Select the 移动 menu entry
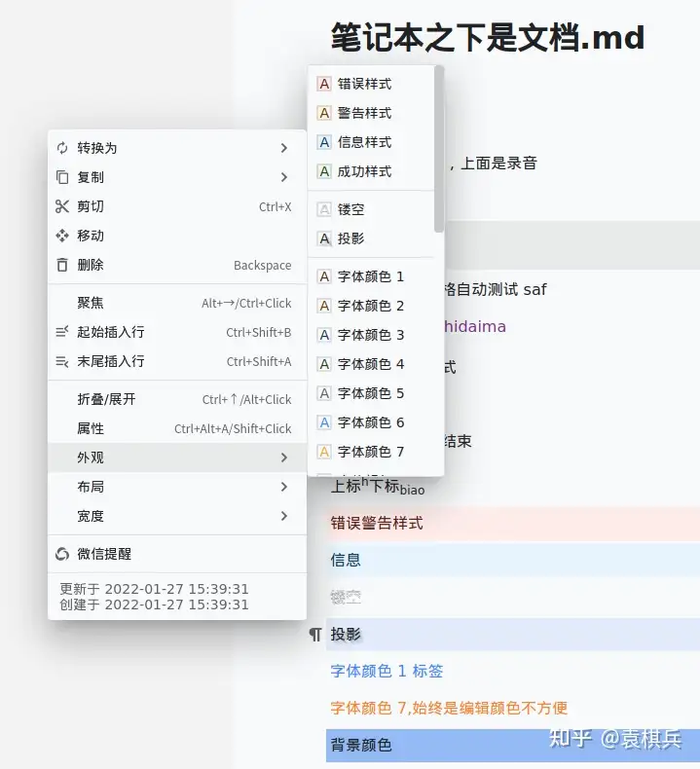The height and width of the screenshot is (769, 700). (177, 236)
